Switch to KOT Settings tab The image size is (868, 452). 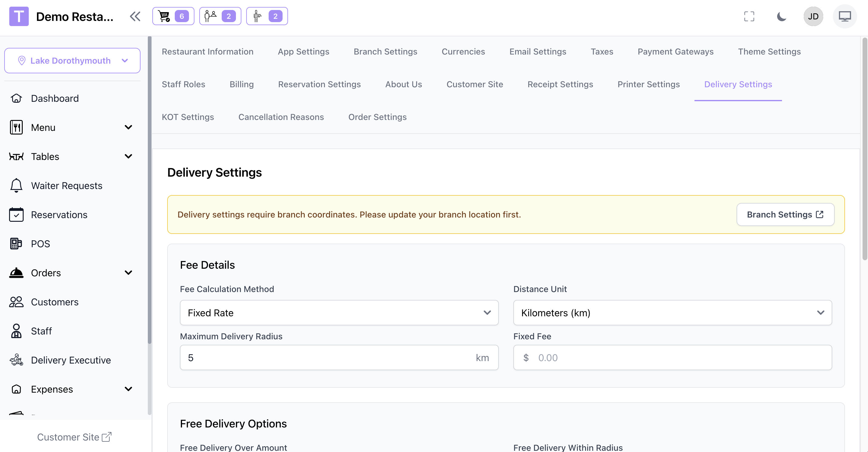click(188, 117)
